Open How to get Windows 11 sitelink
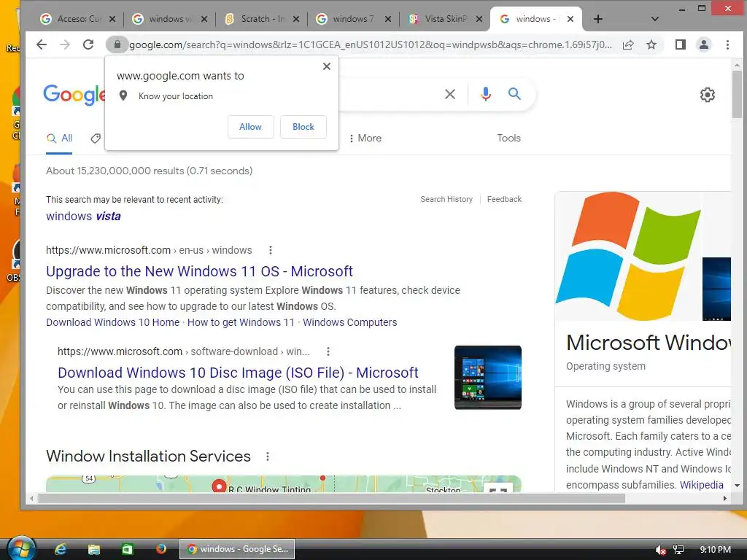 [x=241, y=322]
